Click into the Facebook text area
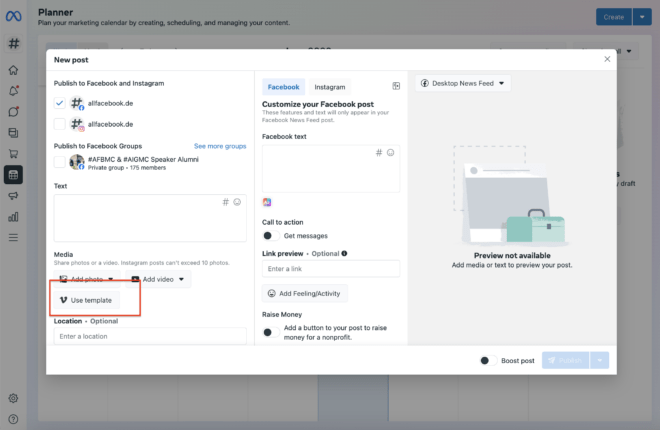This screenshot has width=660, height=430. 331,169
